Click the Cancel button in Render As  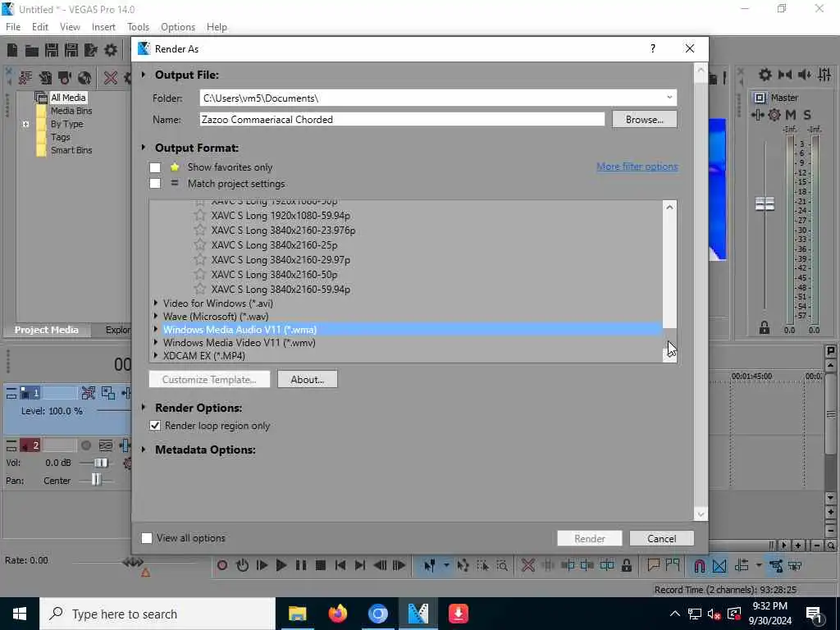click(x=662, y=538)
